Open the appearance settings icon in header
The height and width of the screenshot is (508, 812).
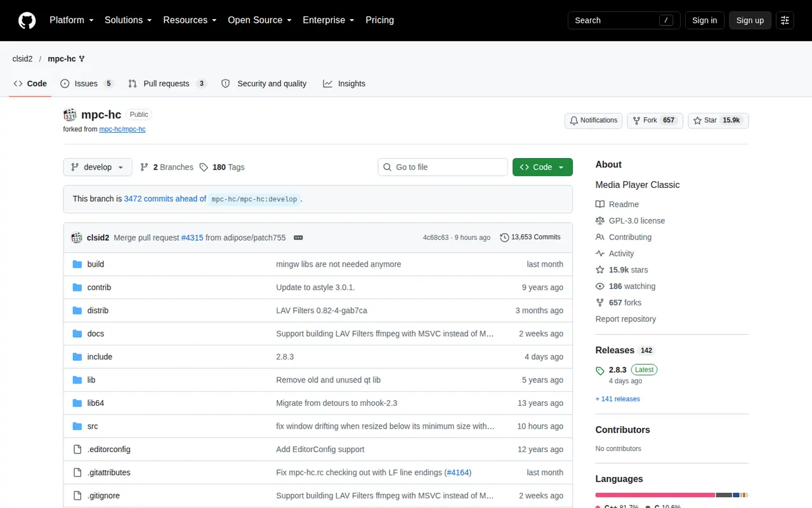click(x=785, y=20)
